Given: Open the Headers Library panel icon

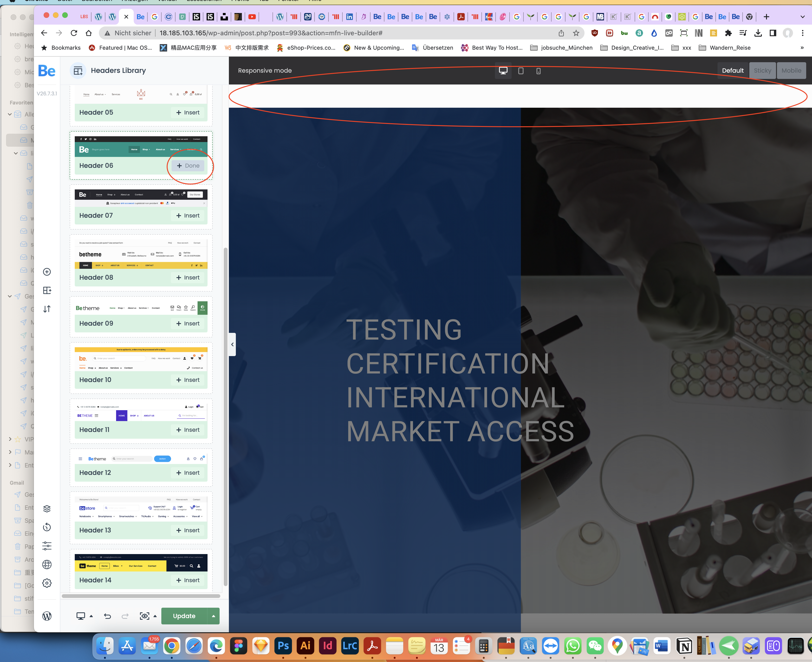Looking at the screenshot, I should pyautogui.click(x=78, y=71).
